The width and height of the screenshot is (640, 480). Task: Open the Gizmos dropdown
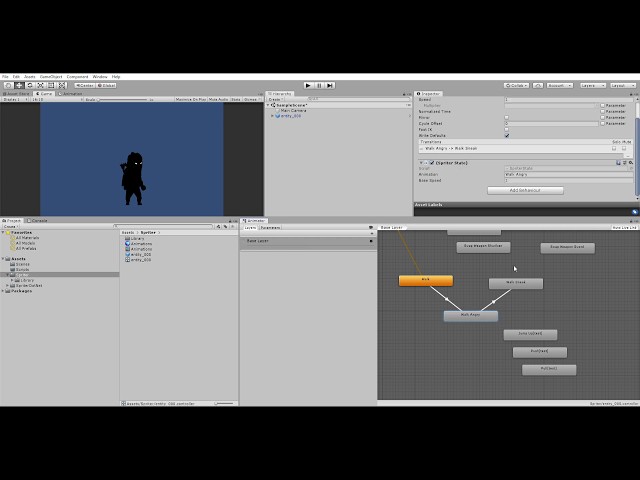pyautogui.click(x=251, y=99)
